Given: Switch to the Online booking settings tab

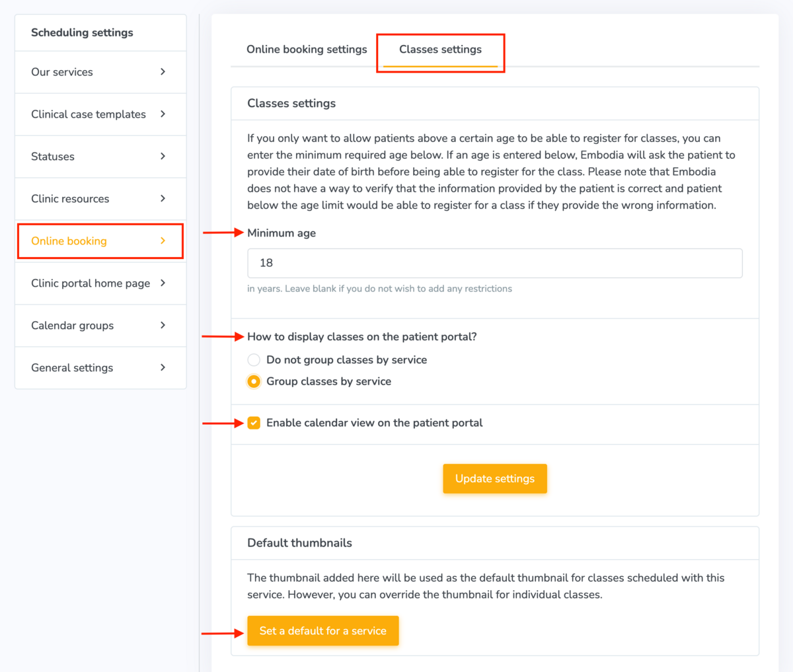Looking at the screenshot, I should click(x=307, y=49).
